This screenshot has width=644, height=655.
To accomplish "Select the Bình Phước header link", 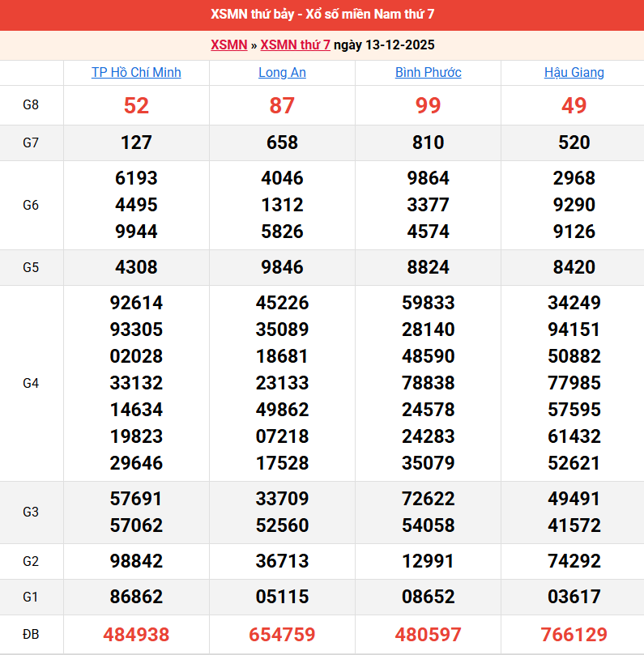I will click(428, 73).
